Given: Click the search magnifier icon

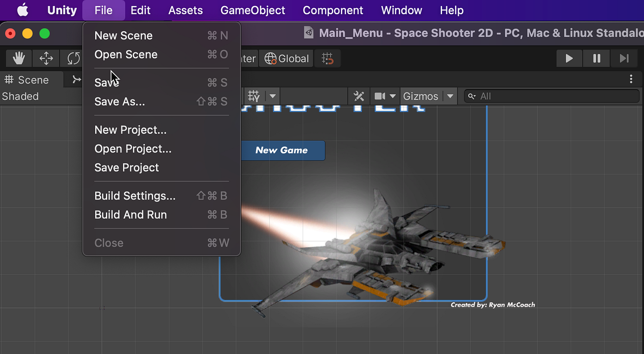Looking at the screenshot, I should point(471,96).
